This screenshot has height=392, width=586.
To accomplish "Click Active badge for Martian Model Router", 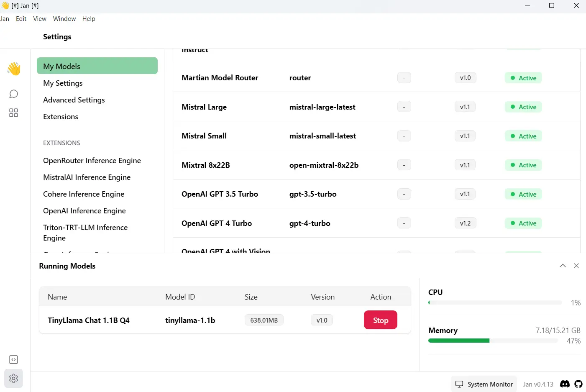I will [x=523, y=78].
